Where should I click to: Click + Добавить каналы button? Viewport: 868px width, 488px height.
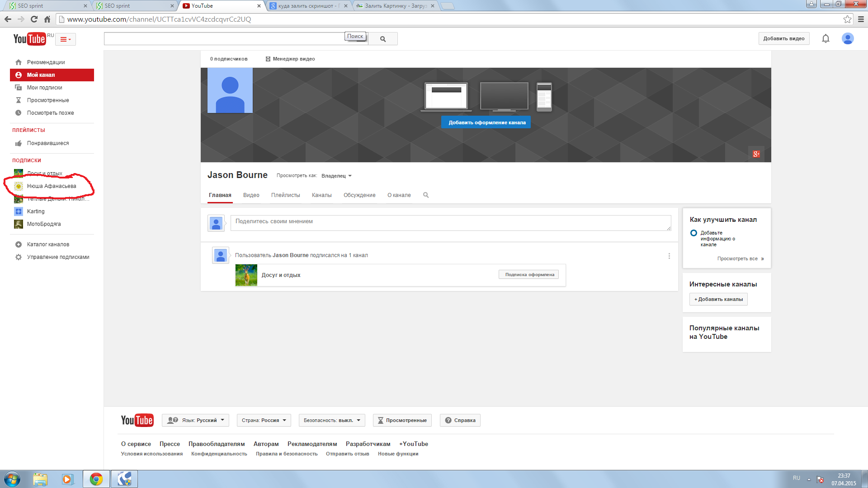pos(718,299)
